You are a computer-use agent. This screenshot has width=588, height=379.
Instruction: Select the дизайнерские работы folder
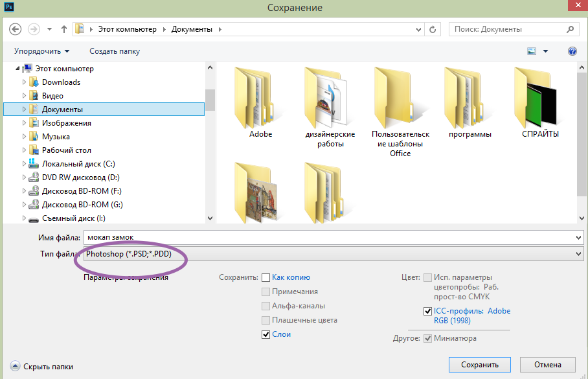pos(330,107)
